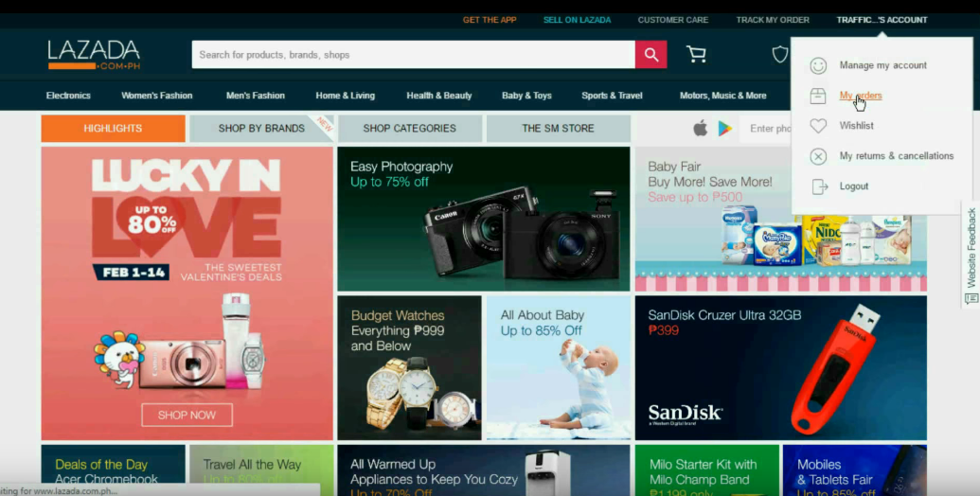Viewport: 980px width, 496px height.
Task: Click the Lazada.com.ph logo
Action: coord(94,55)
